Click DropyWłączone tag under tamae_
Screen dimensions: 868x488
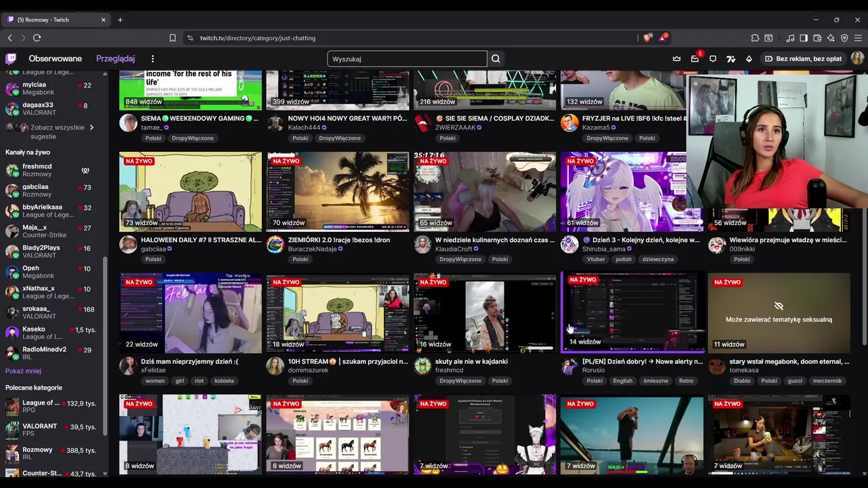(x=193, y=138)
